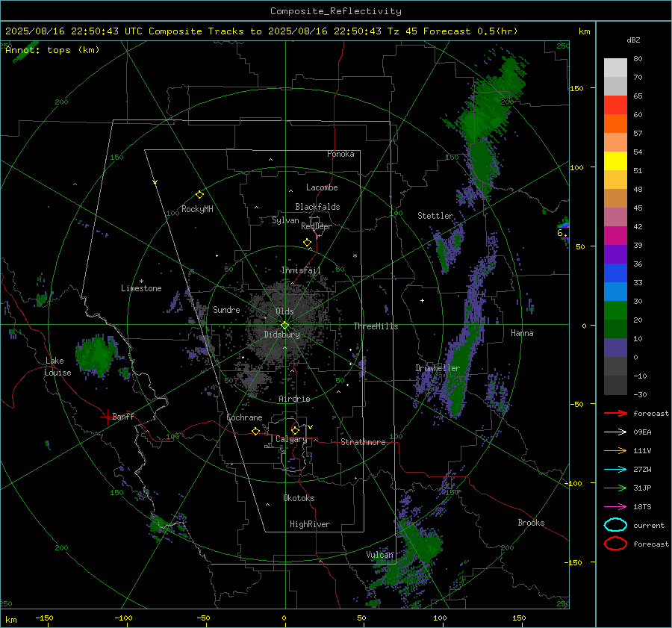The height and width of the screenshot is (628, 672).
Task: Click the Calgary city label
Action: click(291, 439)
